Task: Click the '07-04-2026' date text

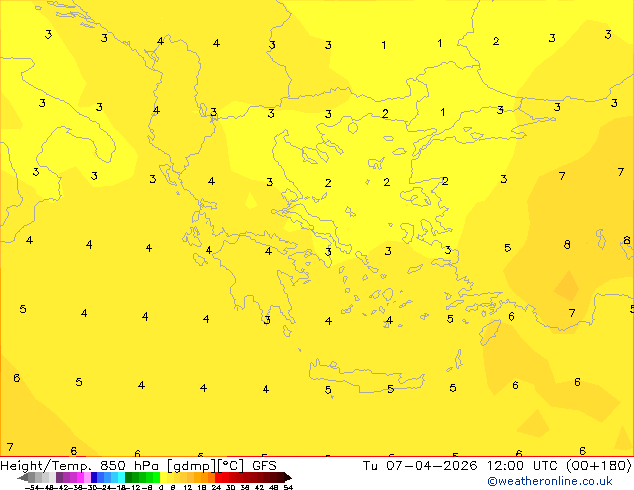Action: tap(432, 466)
